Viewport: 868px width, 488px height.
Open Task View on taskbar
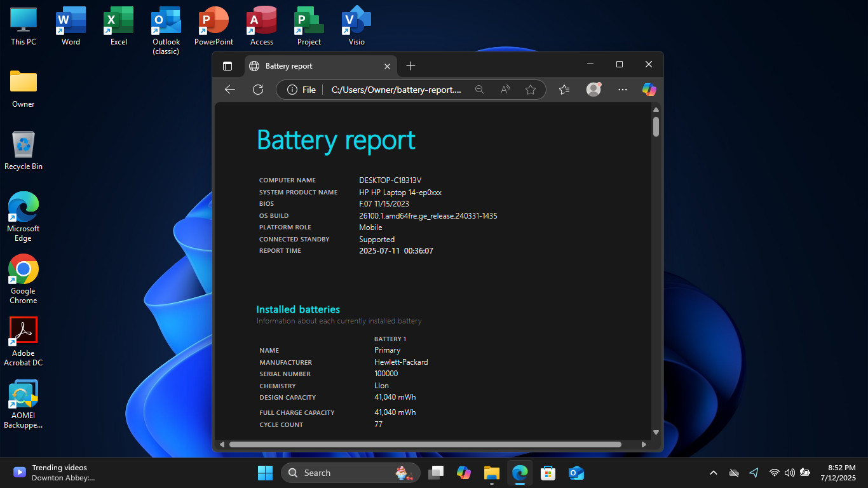(436, 473)
